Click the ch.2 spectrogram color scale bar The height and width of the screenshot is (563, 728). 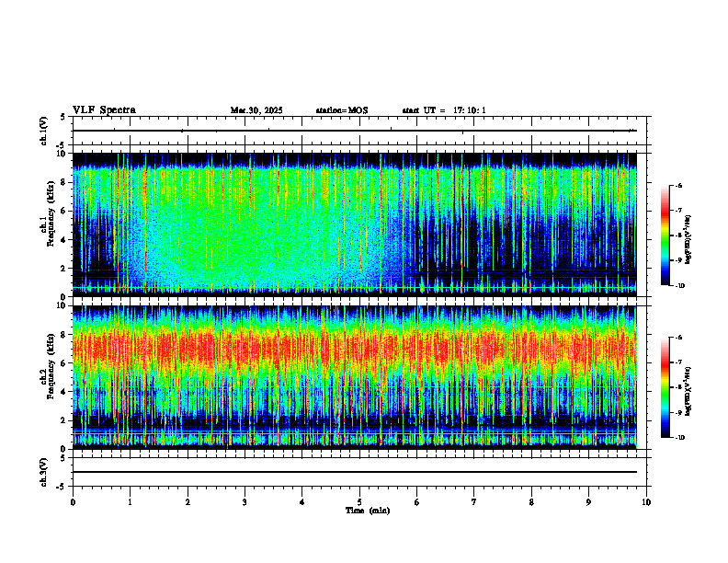(665, 387)
